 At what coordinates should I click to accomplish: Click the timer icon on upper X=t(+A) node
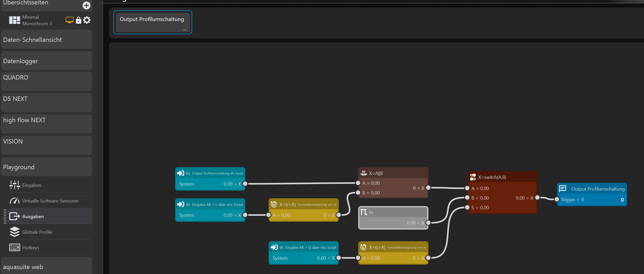coord(274,204)
